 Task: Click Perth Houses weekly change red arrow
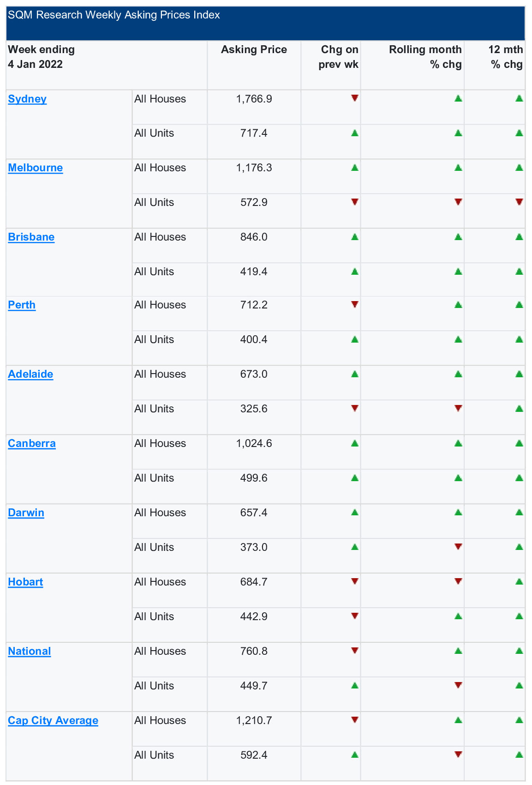[x=354, y=304]
